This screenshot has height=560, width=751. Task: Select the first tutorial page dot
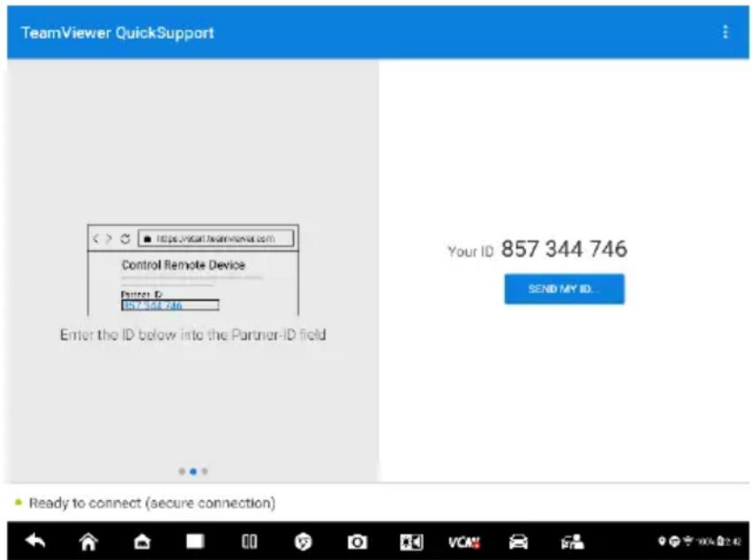click(x=182, y=472)
